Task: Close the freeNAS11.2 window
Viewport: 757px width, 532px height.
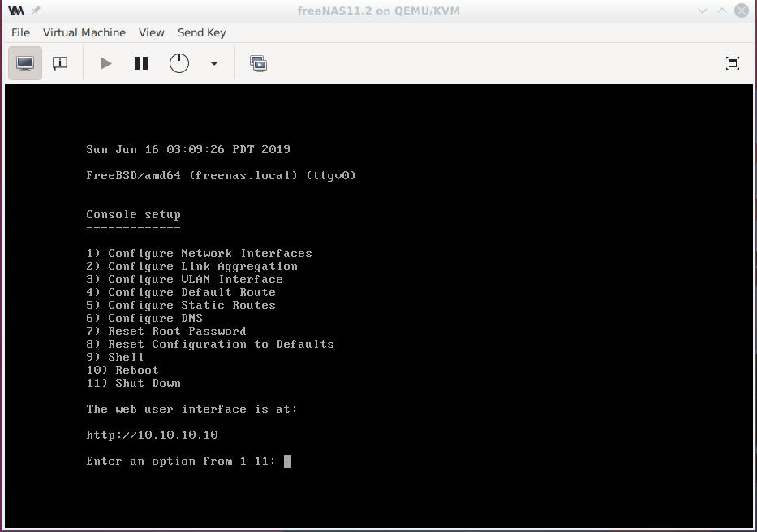Action: (741, 11)
